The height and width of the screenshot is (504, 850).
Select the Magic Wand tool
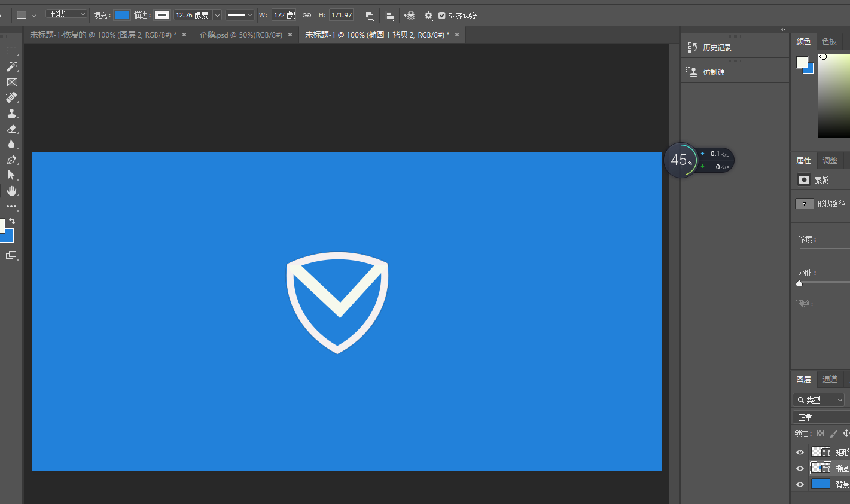tap(11, 66)
